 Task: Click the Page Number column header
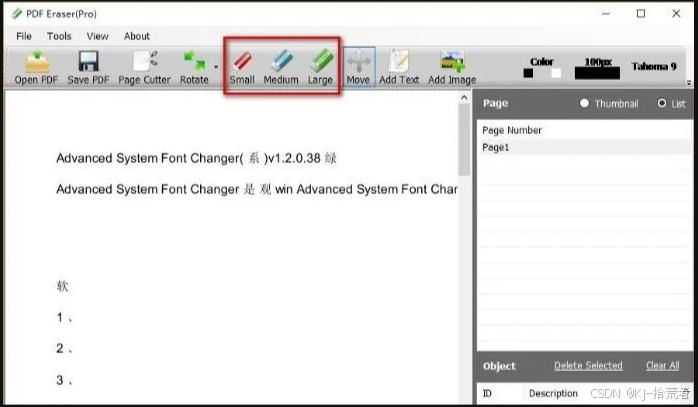pos(512,130)
